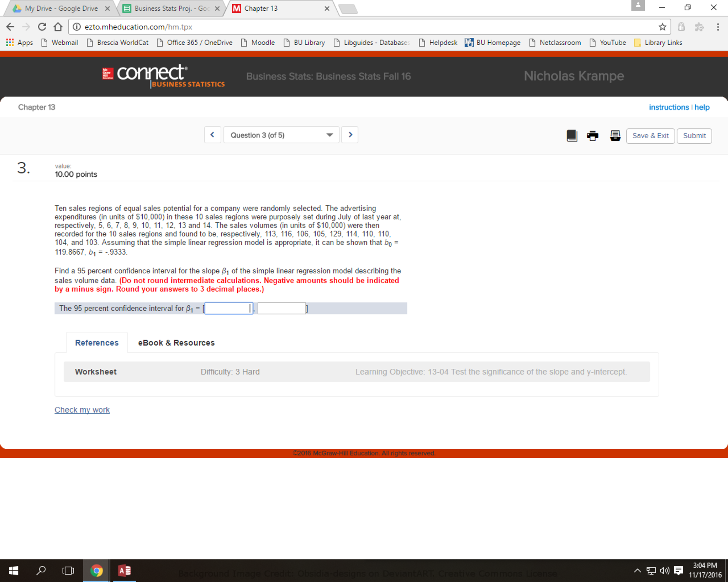728x582 pixels.
Task: Open the Helpdesk bookmark
Action: point(438,43)
